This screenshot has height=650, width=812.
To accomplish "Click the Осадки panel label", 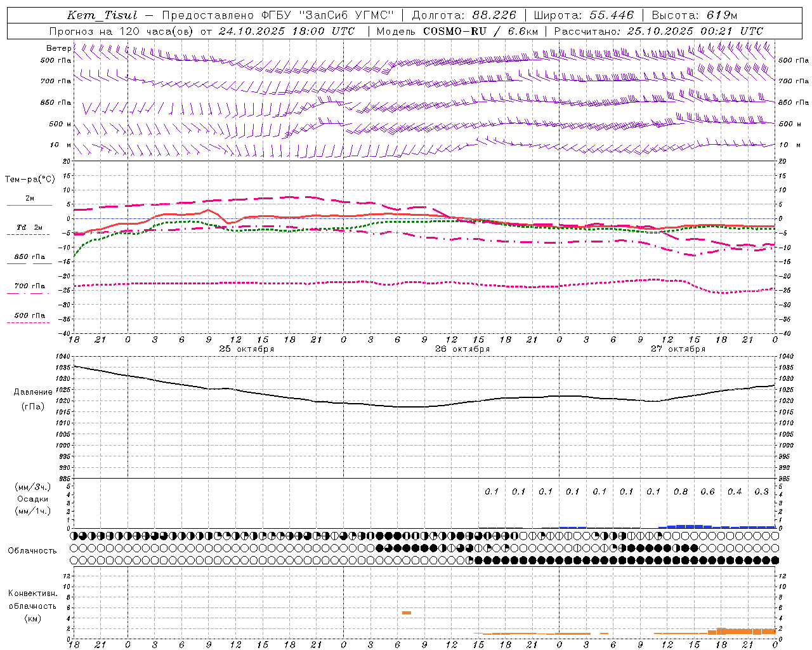I will pos(33,499).
